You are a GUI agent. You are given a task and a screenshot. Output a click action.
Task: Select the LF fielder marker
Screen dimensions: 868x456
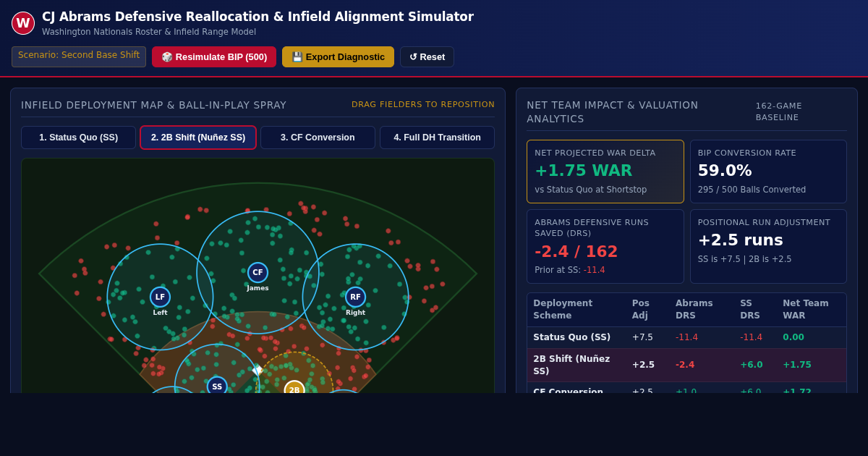click(160, 297)
